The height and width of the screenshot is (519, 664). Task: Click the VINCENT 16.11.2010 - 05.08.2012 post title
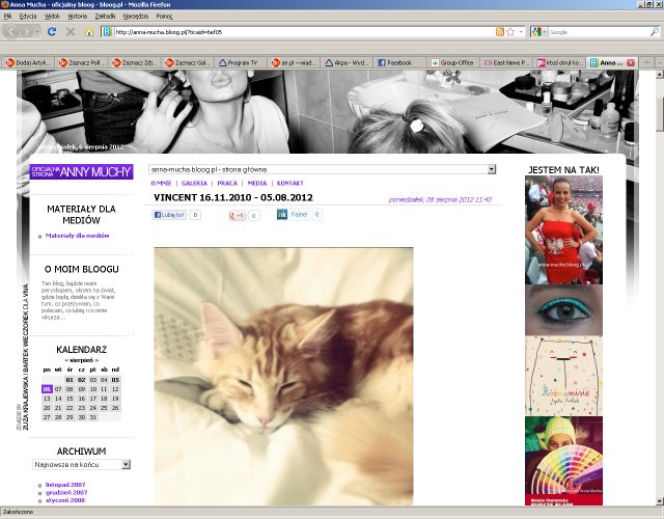(233, 198)
